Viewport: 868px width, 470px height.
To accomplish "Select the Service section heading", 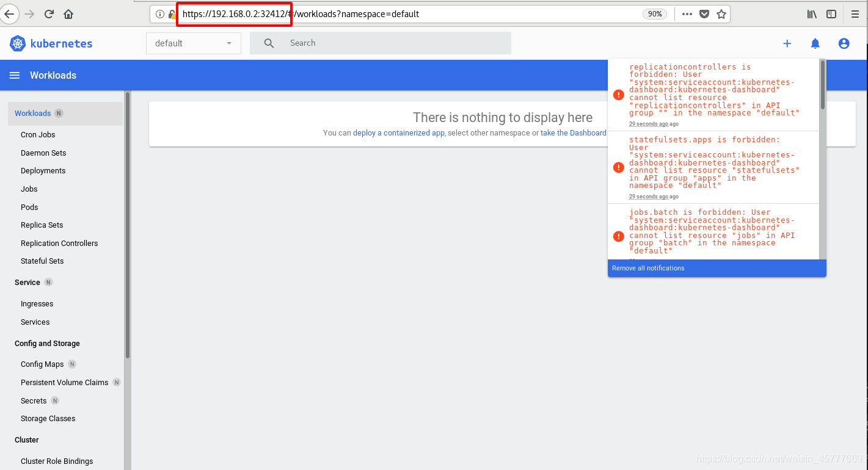I will 27,283.
